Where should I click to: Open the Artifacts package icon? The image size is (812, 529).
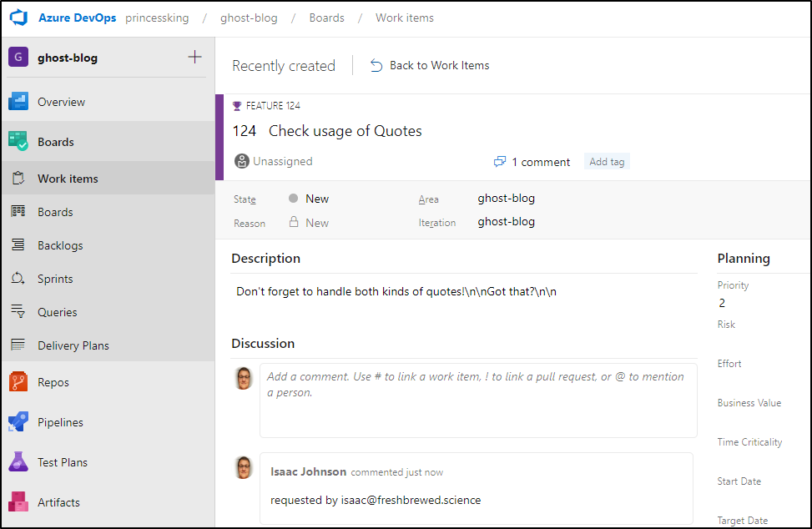[18, 501]
